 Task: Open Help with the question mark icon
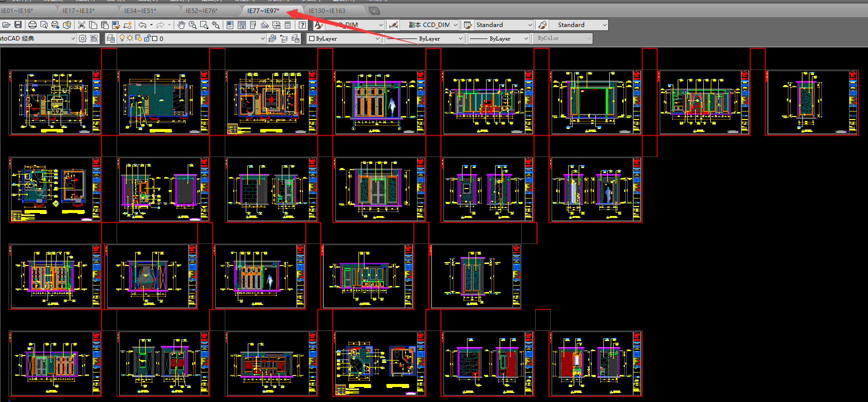[x=302, y=25]
